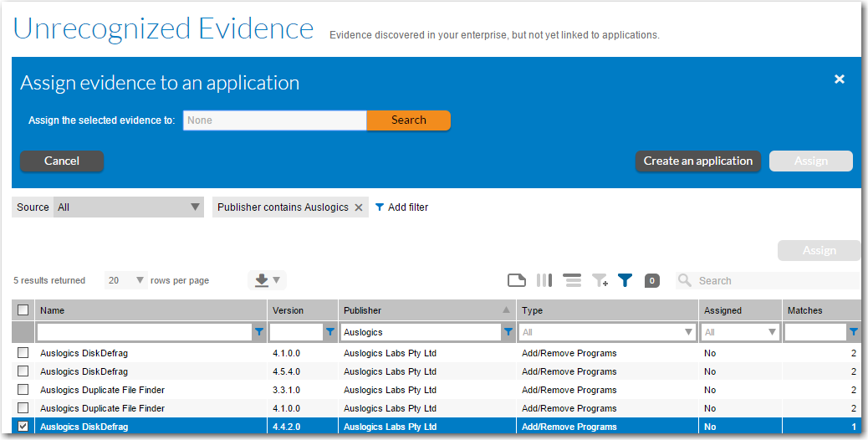Check the Duplicate File Finder 4.1.0.0 row checkbox
The image size is (868, 440).
[23, 408]
